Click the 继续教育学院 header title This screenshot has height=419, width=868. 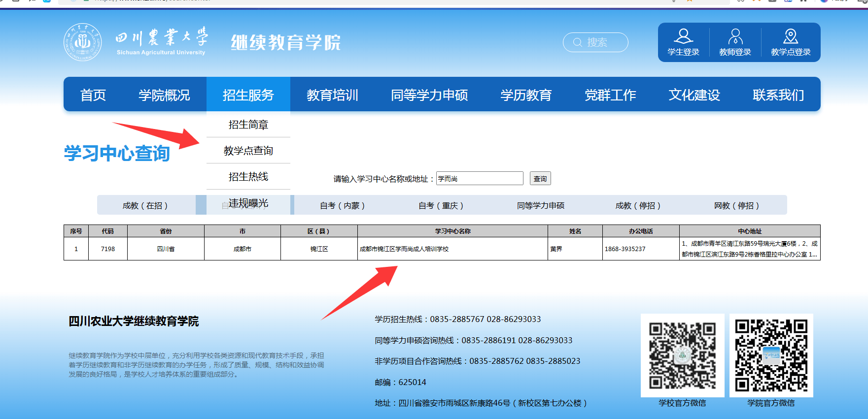[286, 42]
